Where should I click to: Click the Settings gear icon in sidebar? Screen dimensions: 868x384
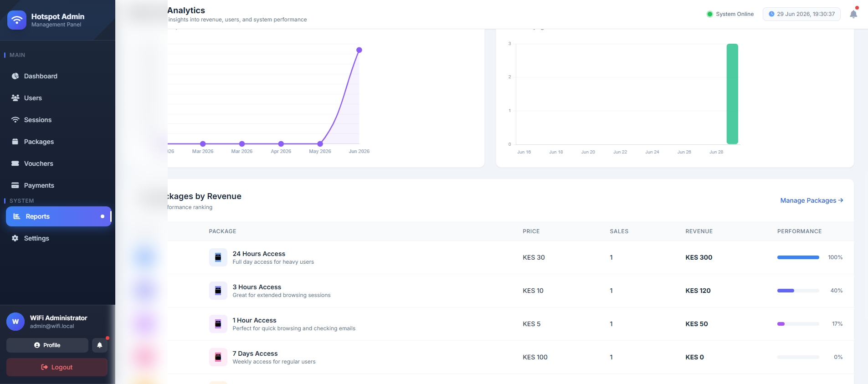tap(15, 238)
